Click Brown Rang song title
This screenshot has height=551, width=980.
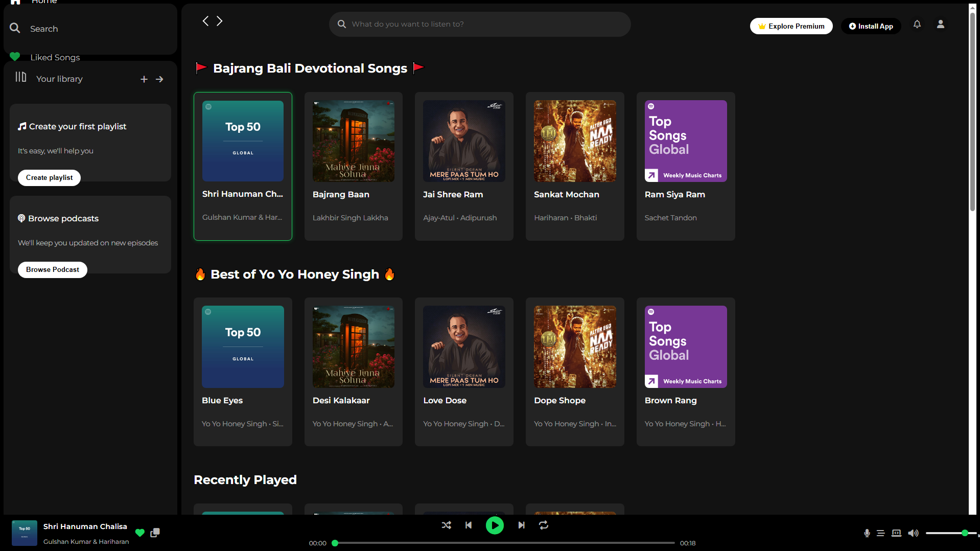[671, 400]
